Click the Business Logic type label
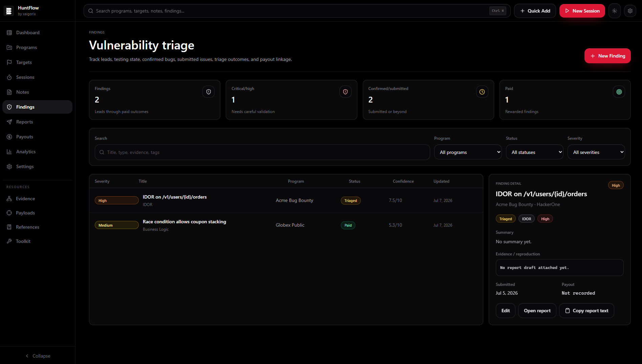This screenshot has width=642, height=364. click(x=155, y=229)
